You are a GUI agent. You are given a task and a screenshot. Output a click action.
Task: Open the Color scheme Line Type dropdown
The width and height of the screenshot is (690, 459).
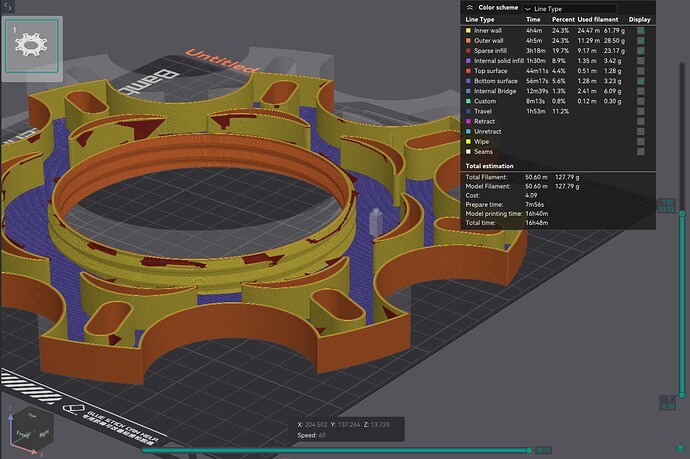570,8
